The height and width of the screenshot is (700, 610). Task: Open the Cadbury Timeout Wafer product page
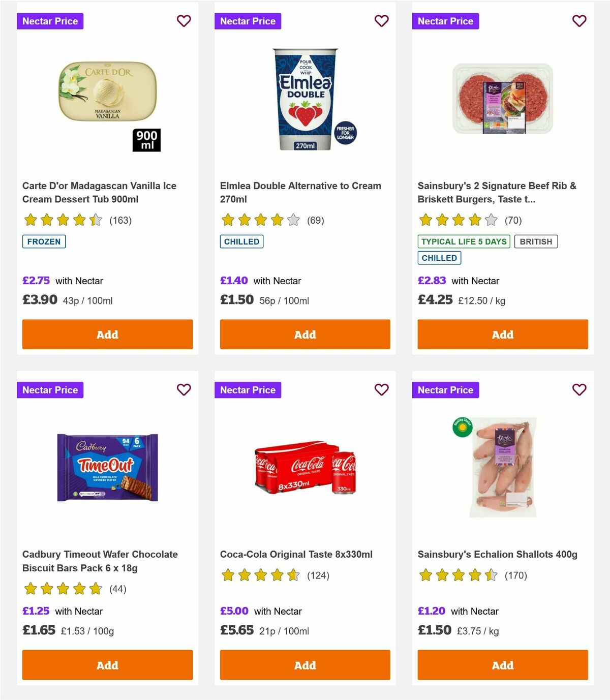tap(100, 561)
